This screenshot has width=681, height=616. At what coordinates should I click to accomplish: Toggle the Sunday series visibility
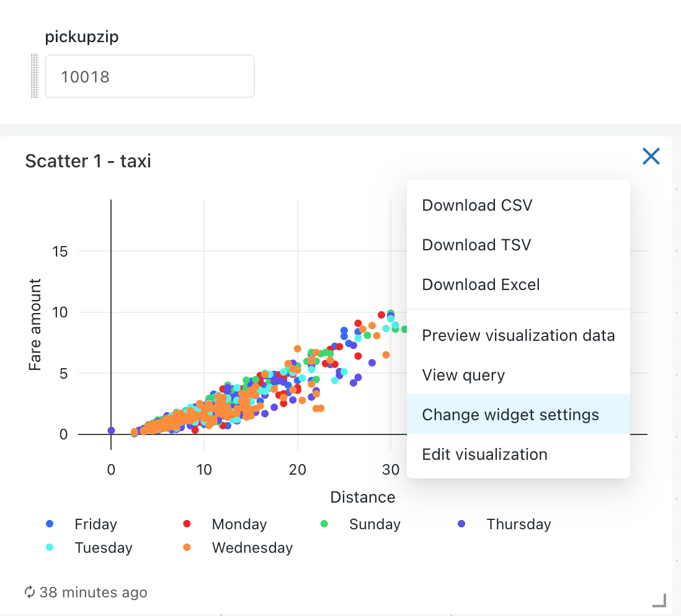(374, 524)
